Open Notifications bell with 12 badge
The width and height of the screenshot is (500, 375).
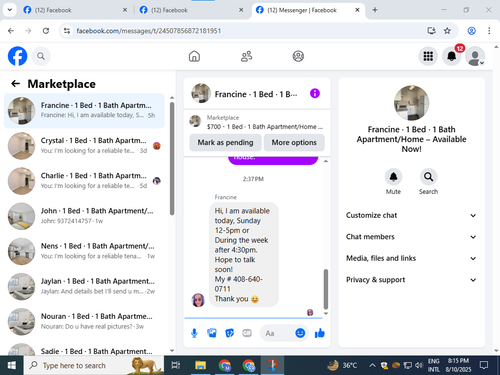(x=452, y=56)
